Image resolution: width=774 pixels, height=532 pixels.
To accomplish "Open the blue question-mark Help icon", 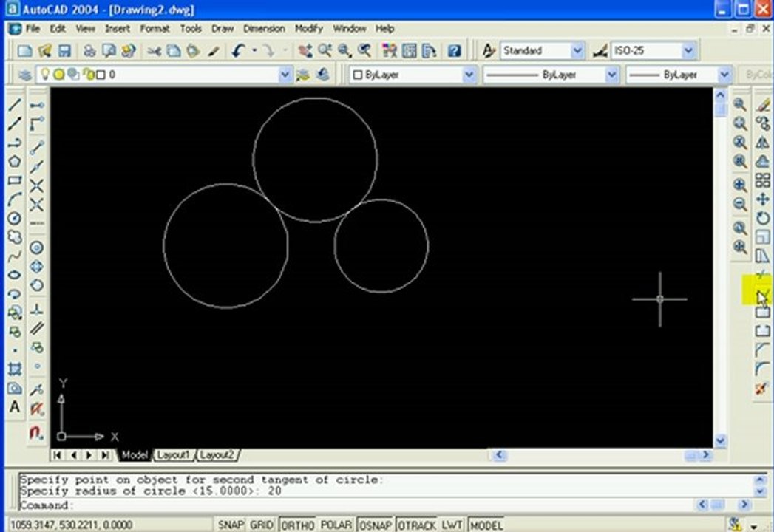I will coord(454,50).
